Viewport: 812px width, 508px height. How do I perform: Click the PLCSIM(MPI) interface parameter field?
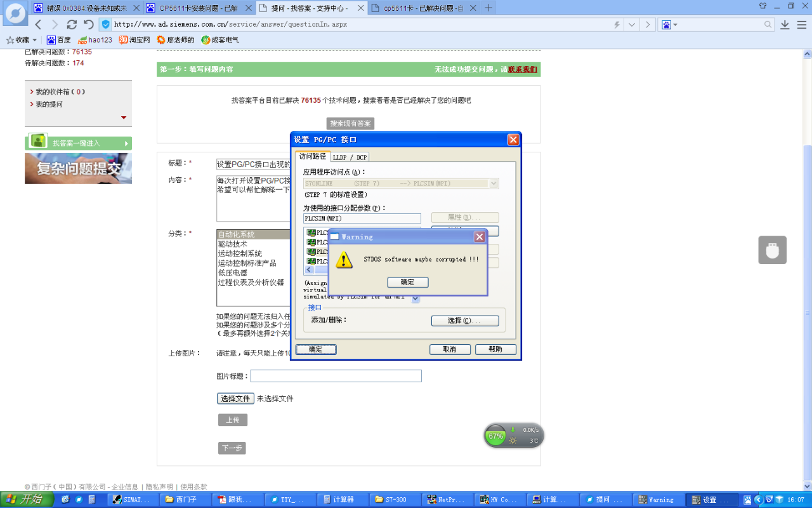coord(362,218)
